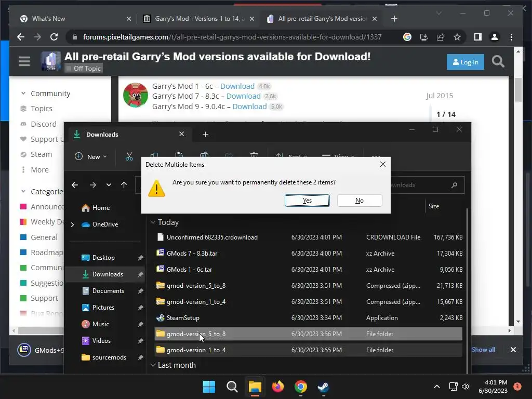Switch to Garry's Mod Versions 1 to 14 tab
The width and height of the screenshot is (532, 399).
pos(199,19)
